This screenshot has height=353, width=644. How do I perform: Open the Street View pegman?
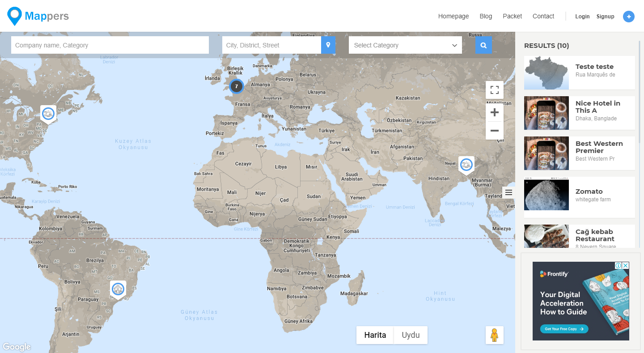[x=495, y=335]
